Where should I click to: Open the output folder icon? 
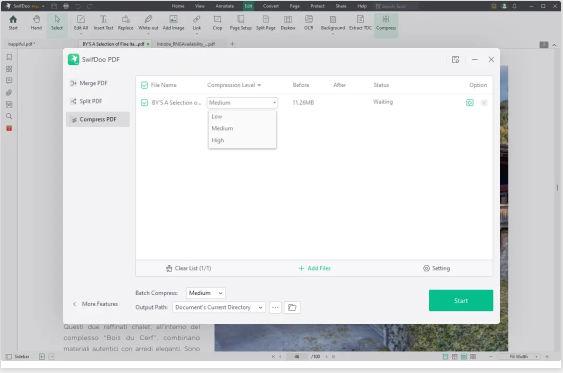click(x=292, y=307)
